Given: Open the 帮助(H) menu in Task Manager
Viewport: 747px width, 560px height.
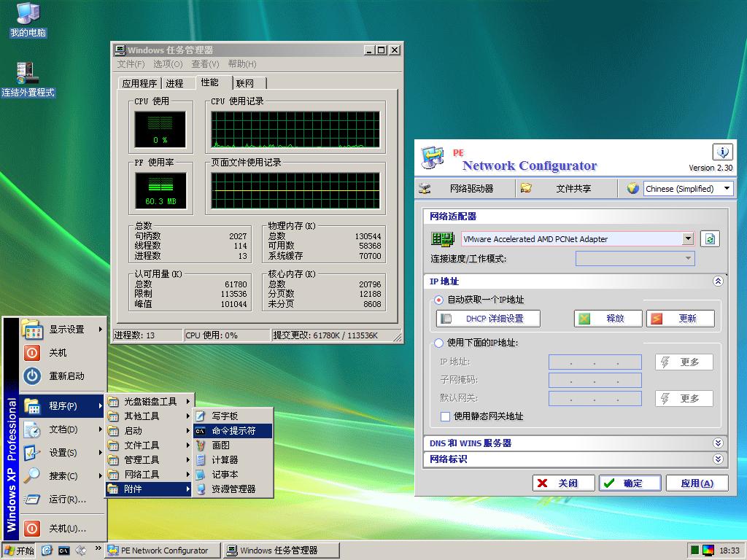Looking at the screenshot, I should tap(242, 64).
